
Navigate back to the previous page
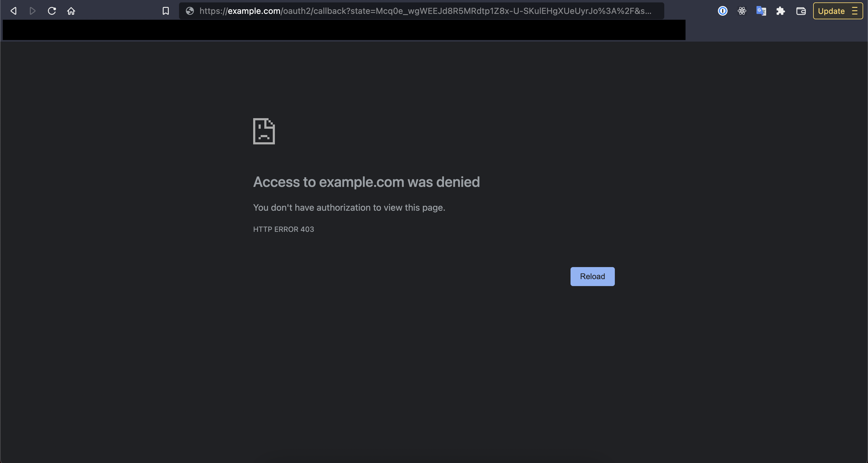click(x=13, y=11)
